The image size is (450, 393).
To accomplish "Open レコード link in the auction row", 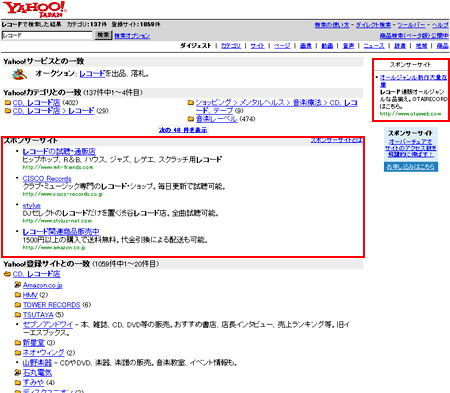I will tap(92, 74).
